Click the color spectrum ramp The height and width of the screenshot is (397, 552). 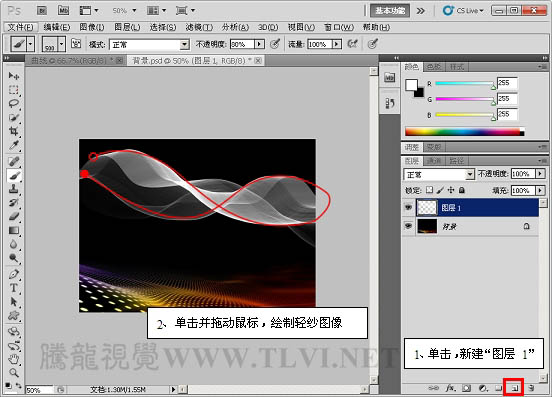[464, 132]
